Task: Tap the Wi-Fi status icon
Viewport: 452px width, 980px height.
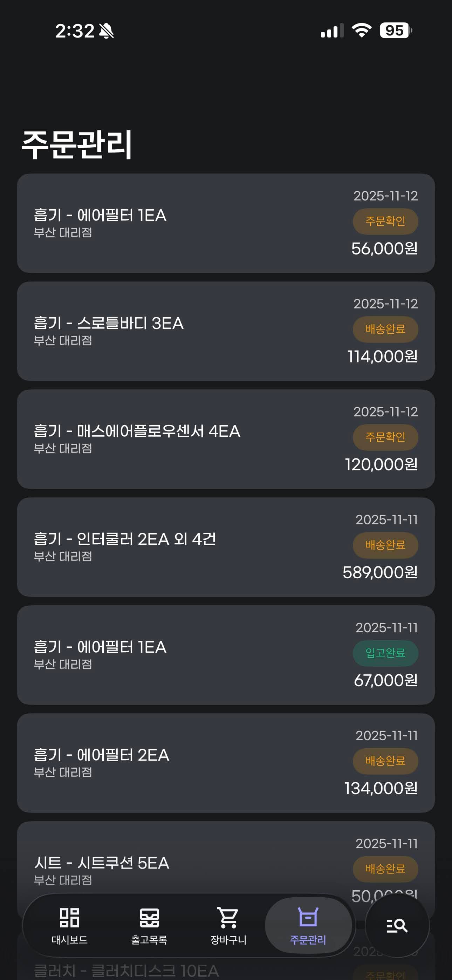Action: pyautogui.click(x=362, y=30)
